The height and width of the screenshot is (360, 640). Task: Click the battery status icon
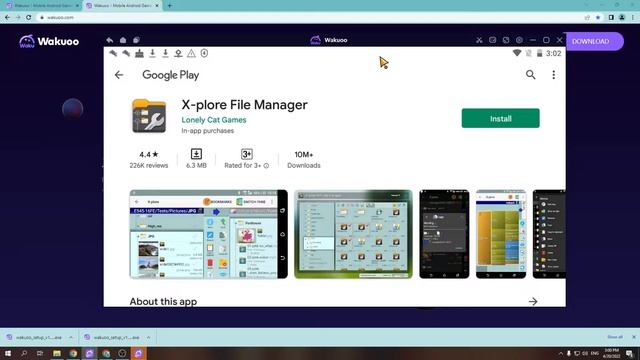[539, 53]
